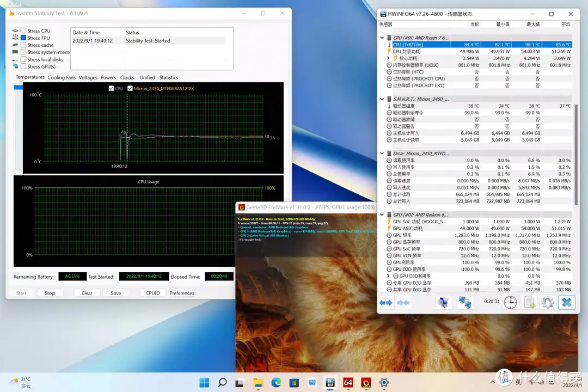The width and height of the screenshot is (588, 392).
Task: Select the Stability Test: Started log entry
Action: click(148, 41)
